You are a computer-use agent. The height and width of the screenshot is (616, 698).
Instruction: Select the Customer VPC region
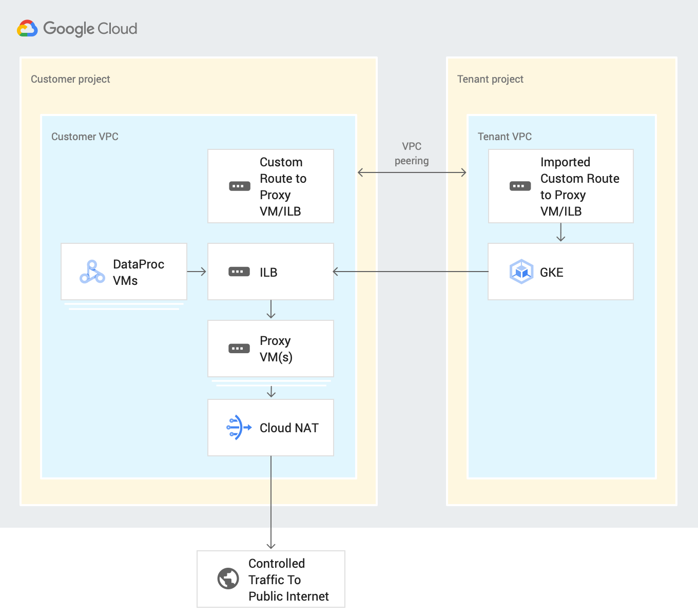(85, 137)
